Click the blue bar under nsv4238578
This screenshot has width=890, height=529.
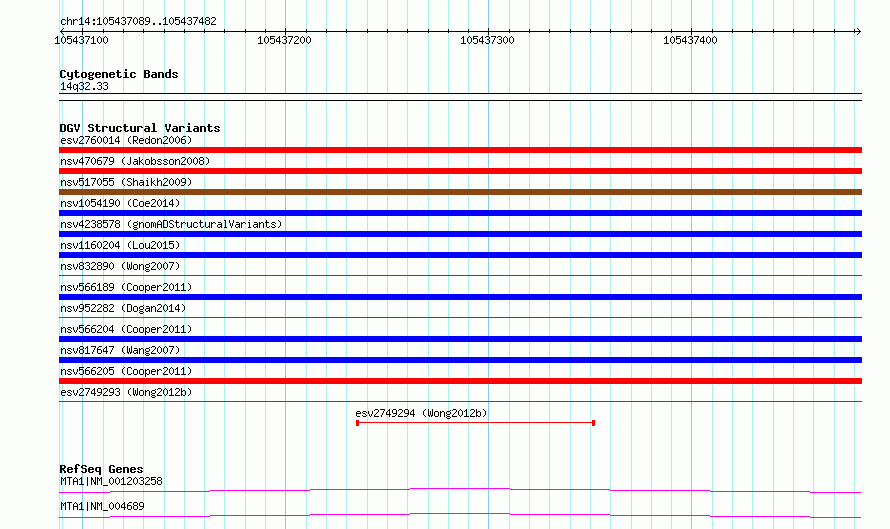click(460, 234)
